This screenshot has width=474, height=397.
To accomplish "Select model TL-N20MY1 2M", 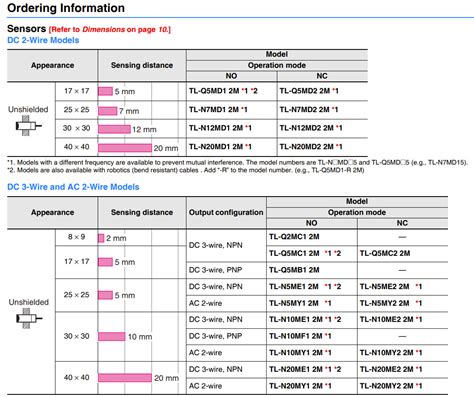I will coord(300,386).
